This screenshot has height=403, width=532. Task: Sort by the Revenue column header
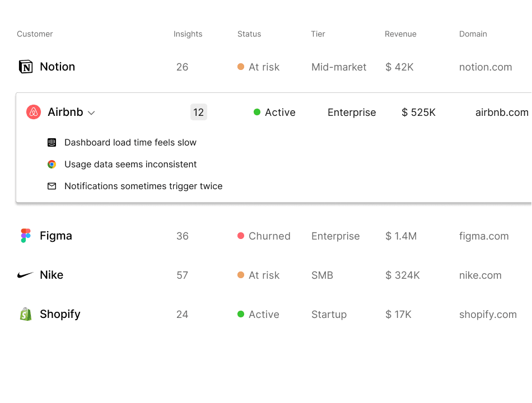click(x=400, y=34)
